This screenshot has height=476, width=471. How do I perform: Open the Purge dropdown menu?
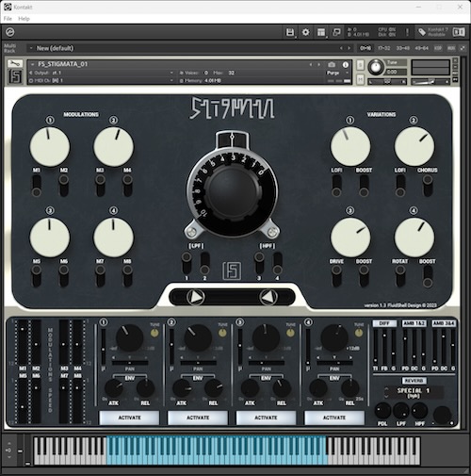pos(337,73)
